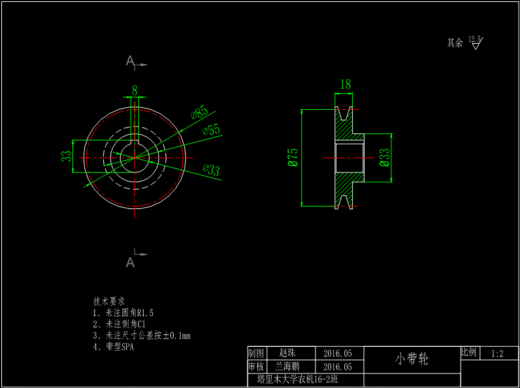
Task: Pick the Ø55 diameter dimension text
Action: (x=212, y=130)
